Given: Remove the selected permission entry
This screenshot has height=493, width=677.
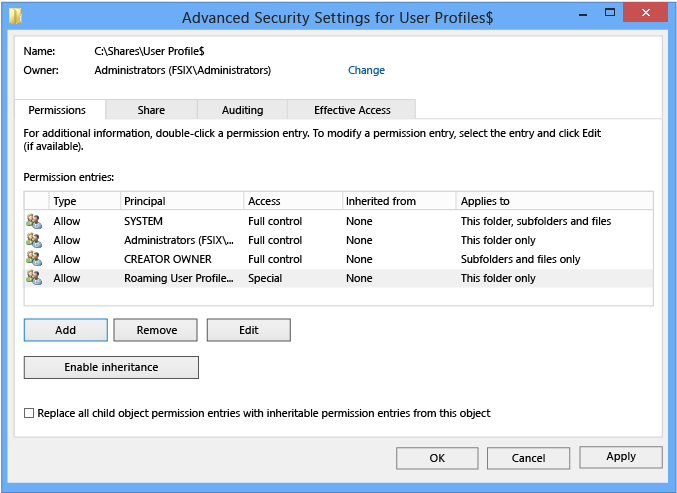Looking at the screenshot, I should (x=156, y=330).
